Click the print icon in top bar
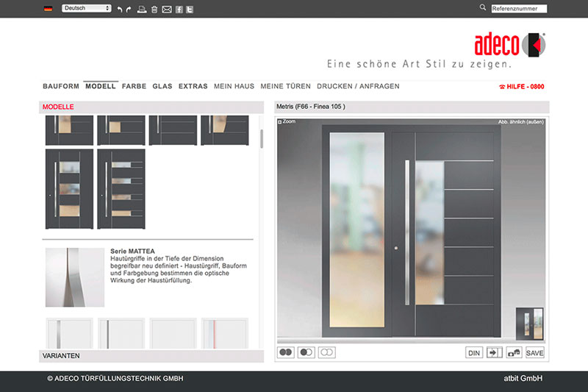The height and width of the screenshot is (392, 588). tap(142, 9)
